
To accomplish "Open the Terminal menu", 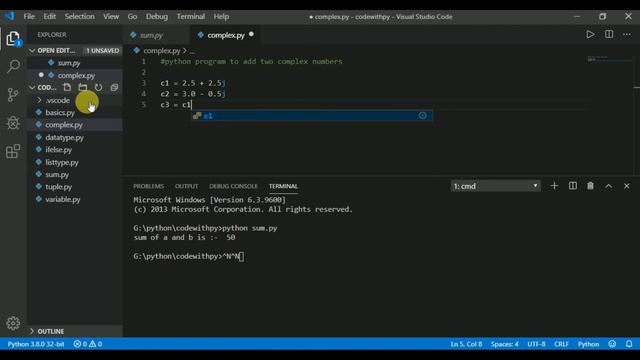I will 191,16.
